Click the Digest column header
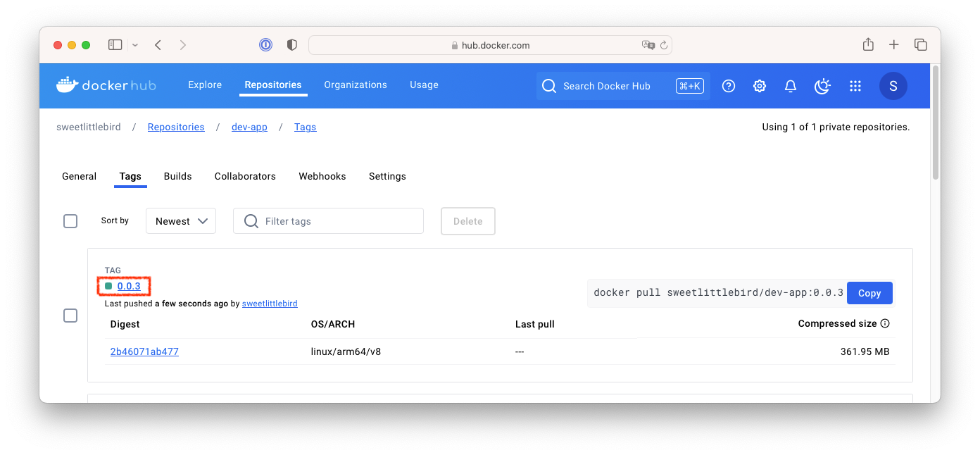 [x=125, y=325]
